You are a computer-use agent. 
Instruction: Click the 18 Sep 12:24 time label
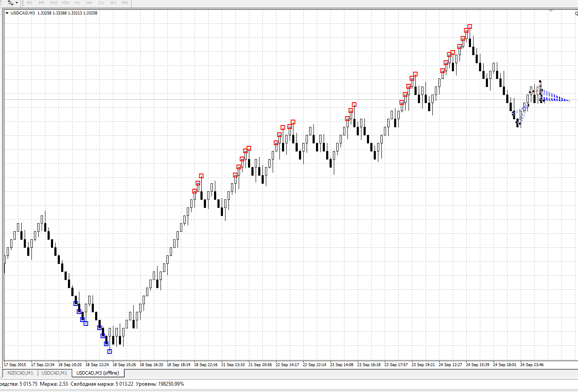(x=97, y=364)
